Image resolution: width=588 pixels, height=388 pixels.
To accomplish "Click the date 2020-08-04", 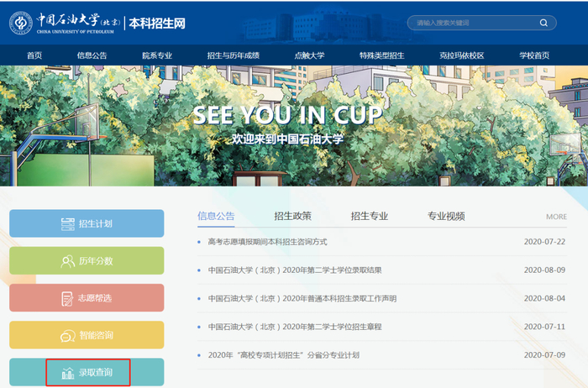I will pos(544,298).
